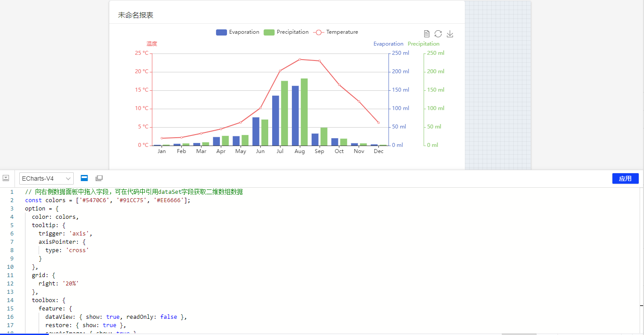Collapse the code editor panel icon
Screen dimensions: 644x335
click(x=6, y=178)
